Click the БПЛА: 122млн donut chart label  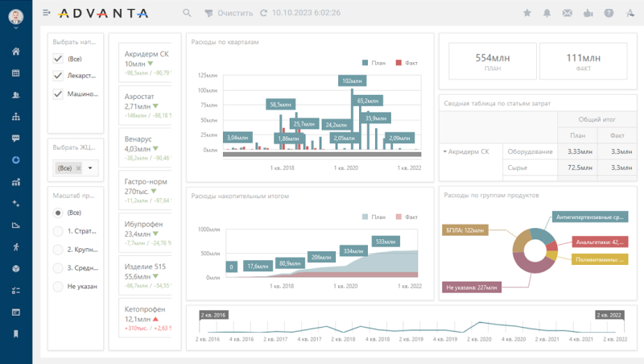coord(465,230)
